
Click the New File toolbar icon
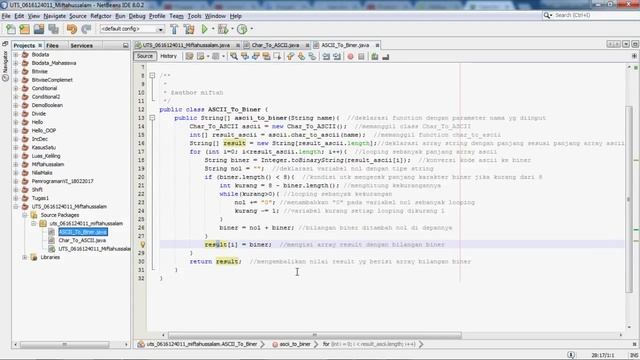click(x=11, y=29)
